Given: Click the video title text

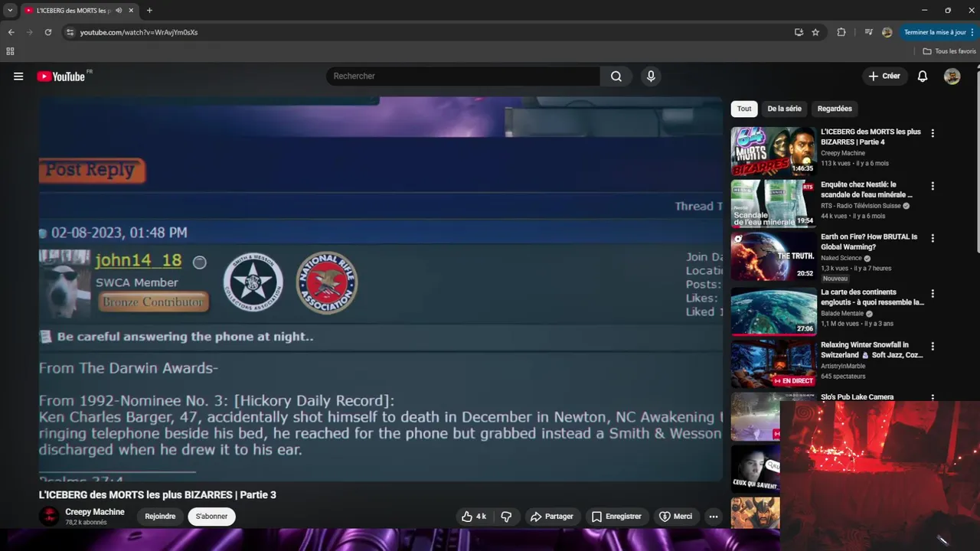Looking at the screenshot, I should (158, 495).
